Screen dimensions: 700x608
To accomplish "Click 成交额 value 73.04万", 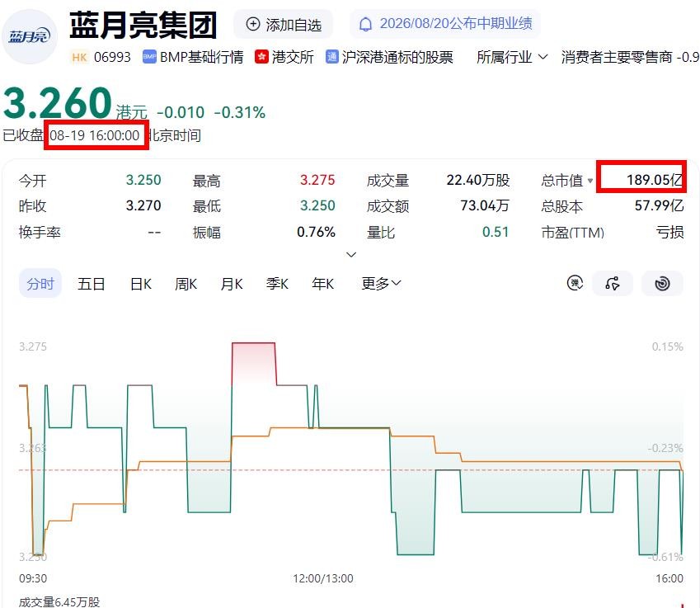I will [x=485, y=205].
